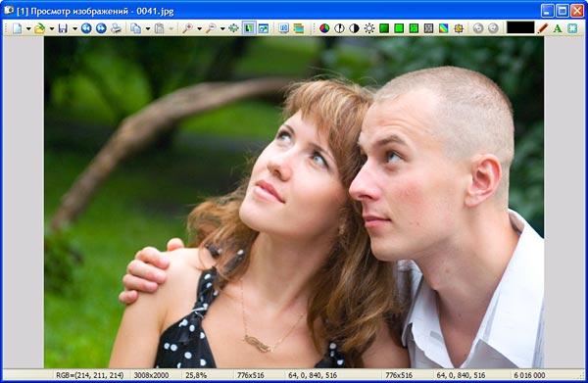
Task: Click the stacked teal windows icon
Action: [299, 28]
